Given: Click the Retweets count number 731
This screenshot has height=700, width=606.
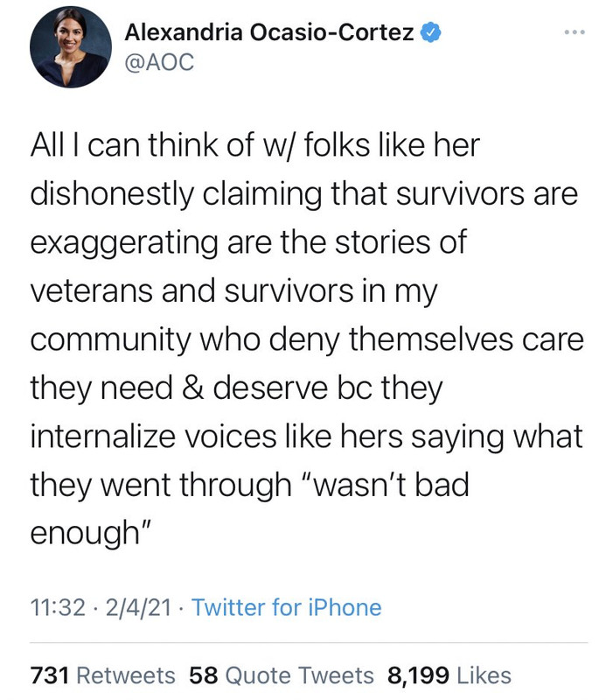Looking at the screenshot, I should point(50,675).
